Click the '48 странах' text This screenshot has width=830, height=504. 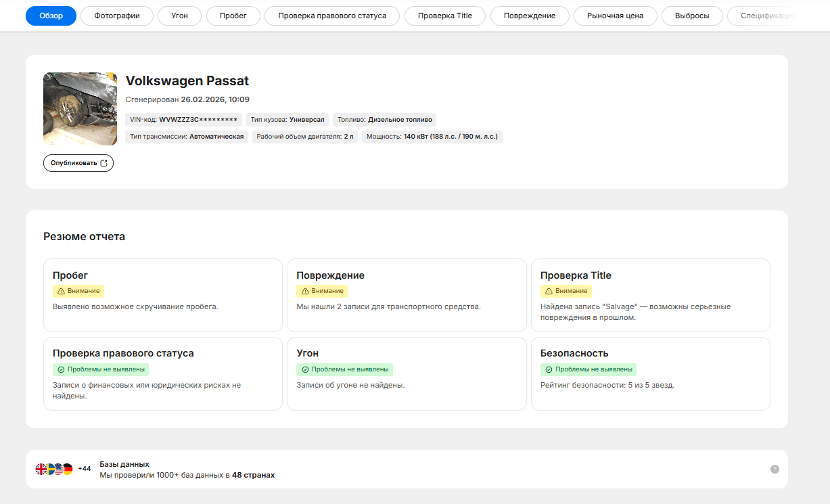point(253,475)
